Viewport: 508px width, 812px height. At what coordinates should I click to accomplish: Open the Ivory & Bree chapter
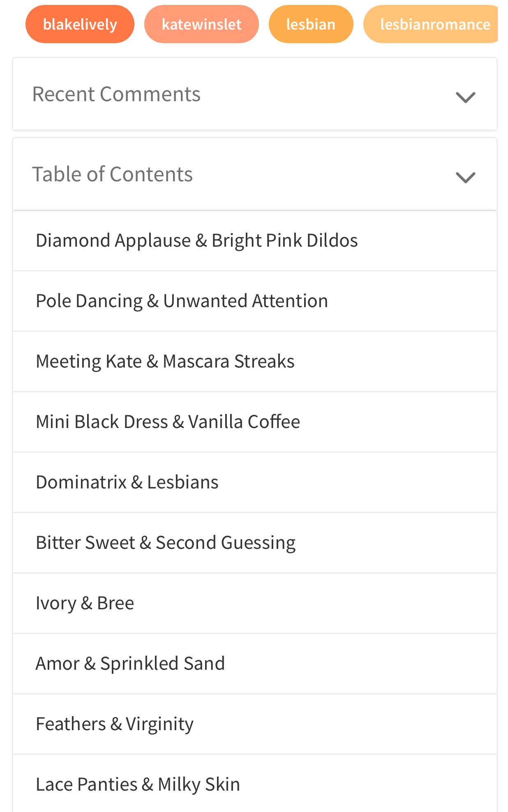coord(255,603)
